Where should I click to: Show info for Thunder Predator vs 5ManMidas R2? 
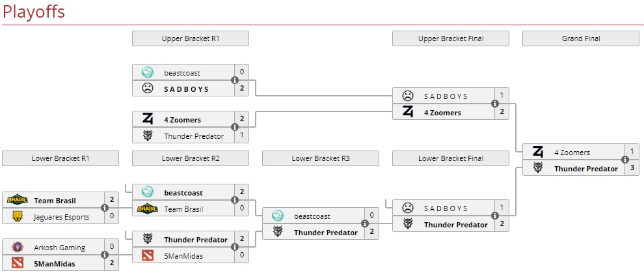(234, 248)
